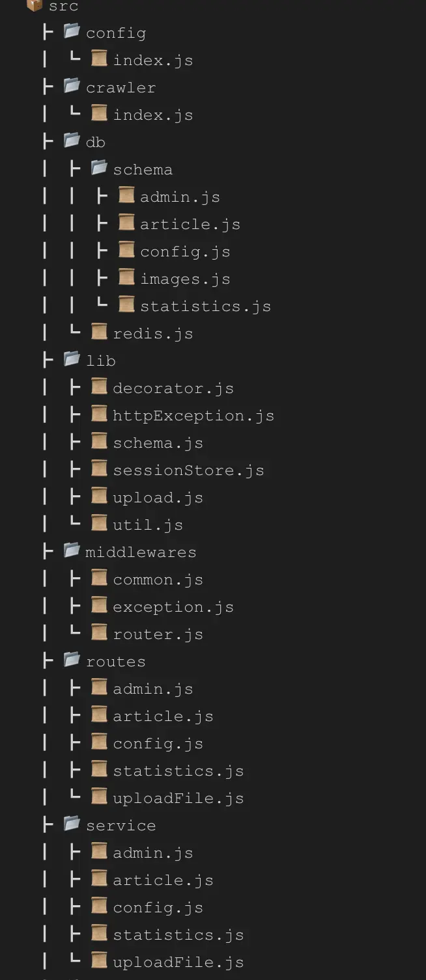Click the scroll icon beside decorator.js
Image resolution: width=426 pixels, height=980 pixels.
(x=99, y=387)
